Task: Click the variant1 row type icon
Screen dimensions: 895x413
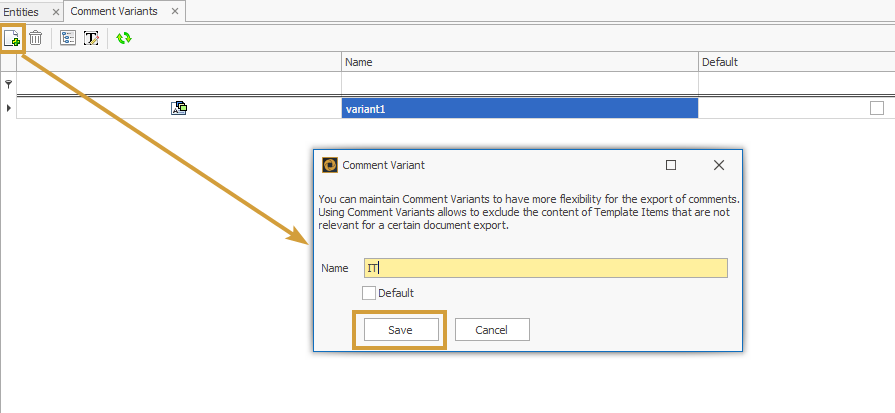Action: 179,108
